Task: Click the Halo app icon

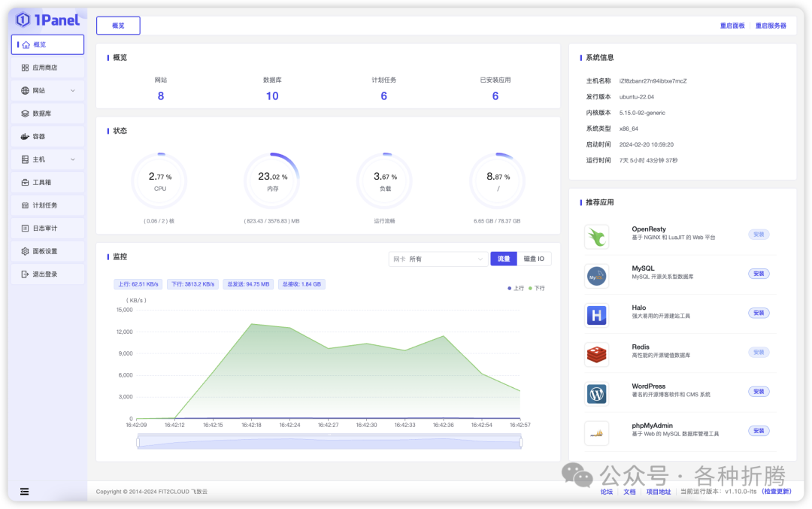Action: (596, 315)
